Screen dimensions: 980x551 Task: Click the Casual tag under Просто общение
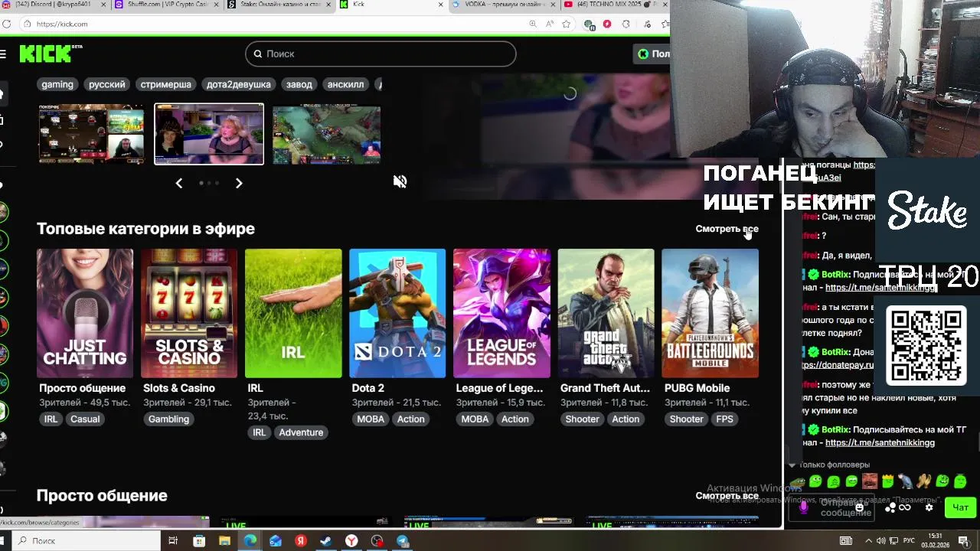click(x=85, y=419)
